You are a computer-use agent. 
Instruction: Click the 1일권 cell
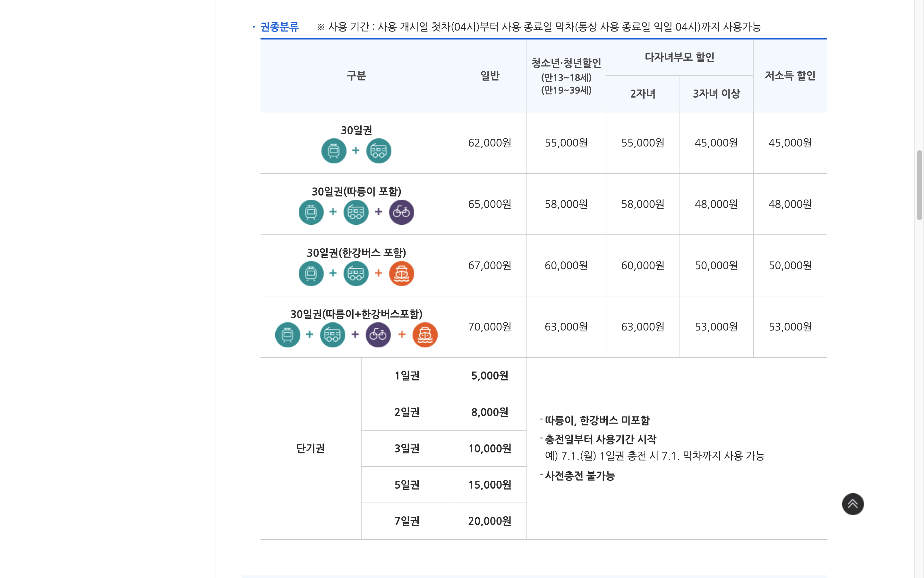(x=407, y=376)
